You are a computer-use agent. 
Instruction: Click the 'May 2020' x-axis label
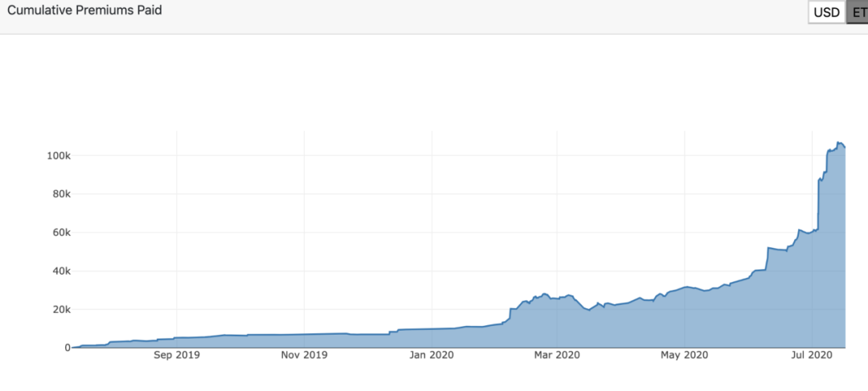(x=684, y=355)
